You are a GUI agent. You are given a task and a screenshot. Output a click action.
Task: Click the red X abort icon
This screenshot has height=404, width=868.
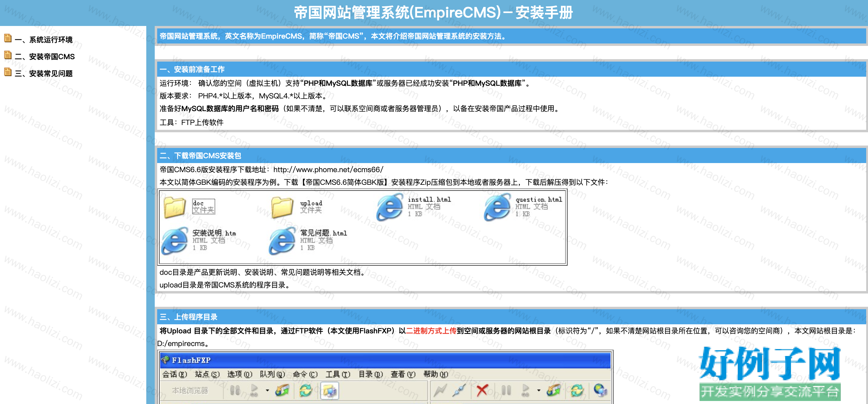click(x=482, y=390)
